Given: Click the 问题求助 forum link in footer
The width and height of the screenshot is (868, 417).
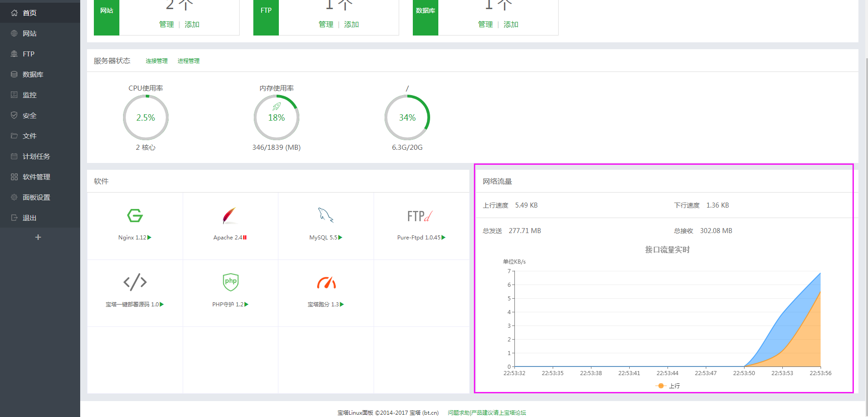Looking at the screenshot, I should 487,413.
